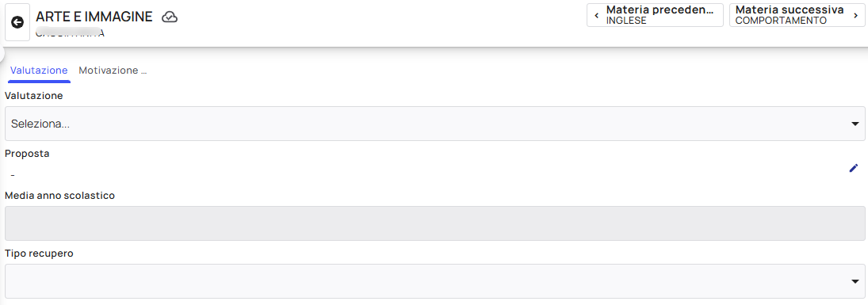Click the cloud sync status icon
This screenshot has width=868, height=305.
pos(170,17)
